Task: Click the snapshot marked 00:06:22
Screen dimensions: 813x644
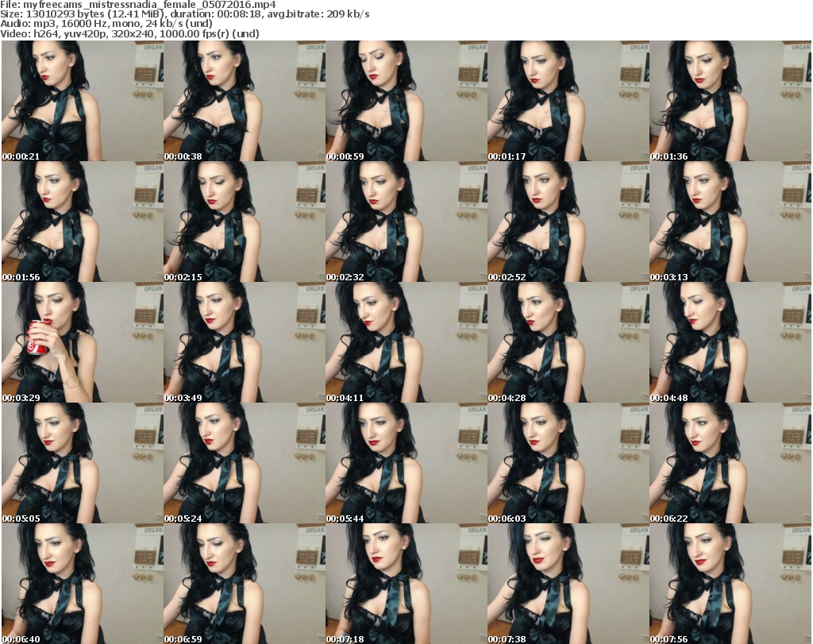Action: tap(730, 463)
